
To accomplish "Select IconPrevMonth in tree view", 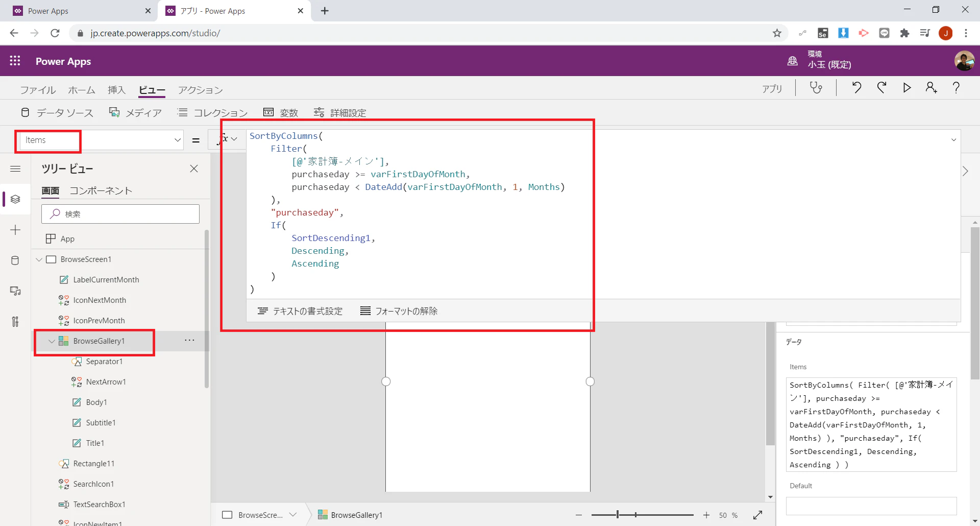I will coord(99,321).
